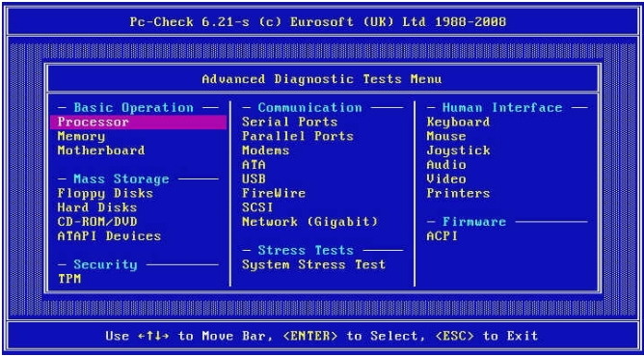
Task: Click the Firmware section heading
Action: tap(474, 222)
